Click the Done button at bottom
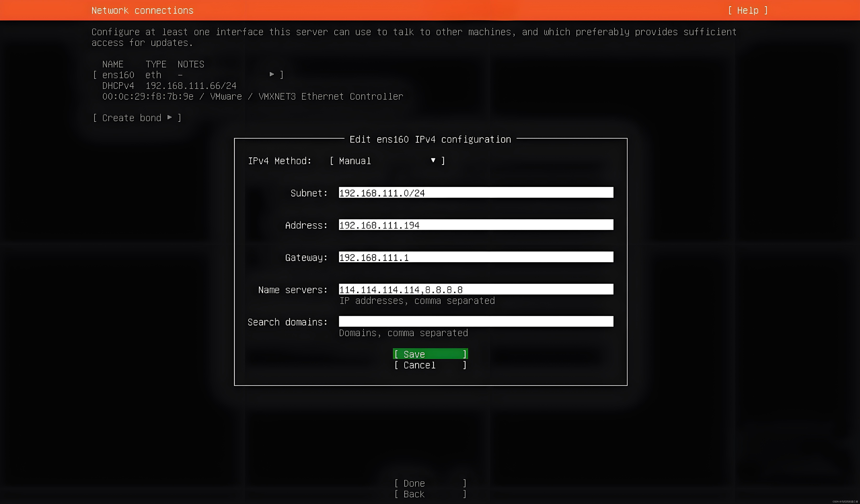Screen dimensions: 860x504 pyautogui.click(x=430, y=483)
